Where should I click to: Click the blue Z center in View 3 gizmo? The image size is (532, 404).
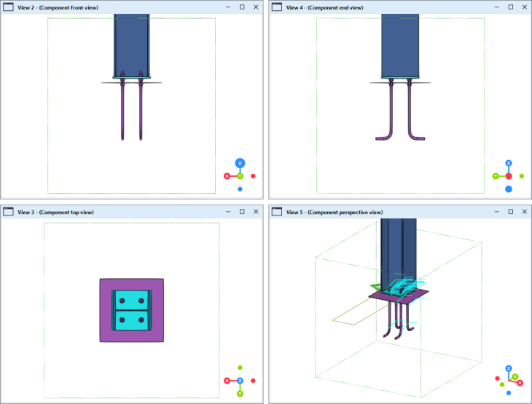pos(240,381)
